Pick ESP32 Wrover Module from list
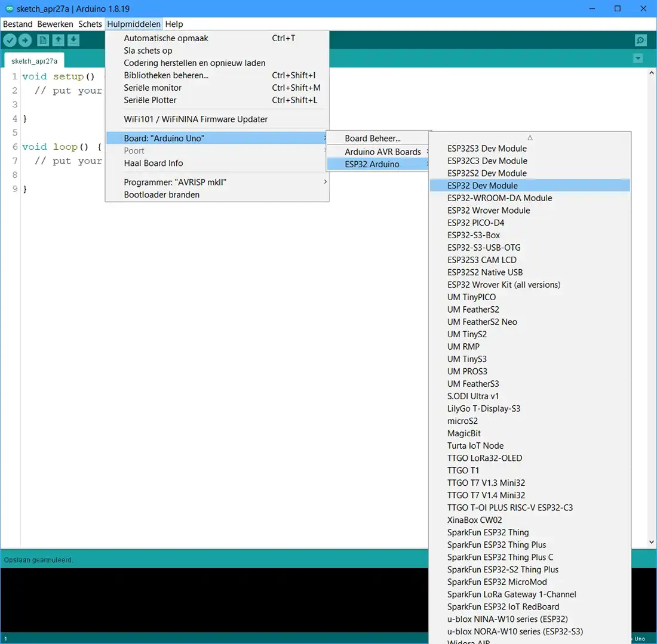657x644 pixels. pos(489,210)
